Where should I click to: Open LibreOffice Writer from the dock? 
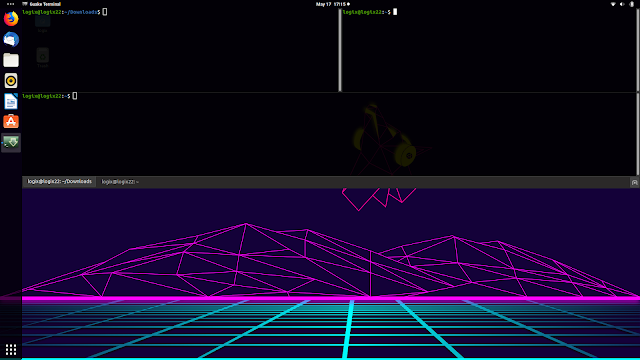click(11, 101)
